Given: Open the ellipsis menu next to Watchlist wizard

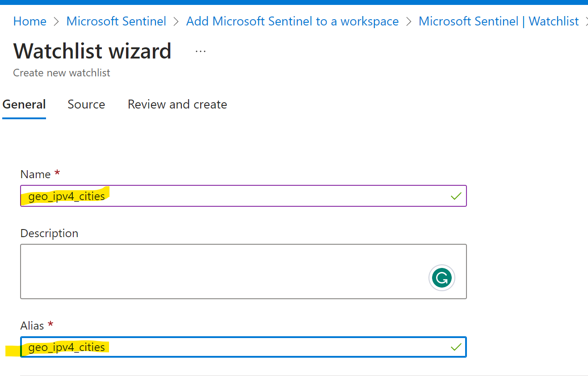Looking at the screenshot, I should [200, 50].
